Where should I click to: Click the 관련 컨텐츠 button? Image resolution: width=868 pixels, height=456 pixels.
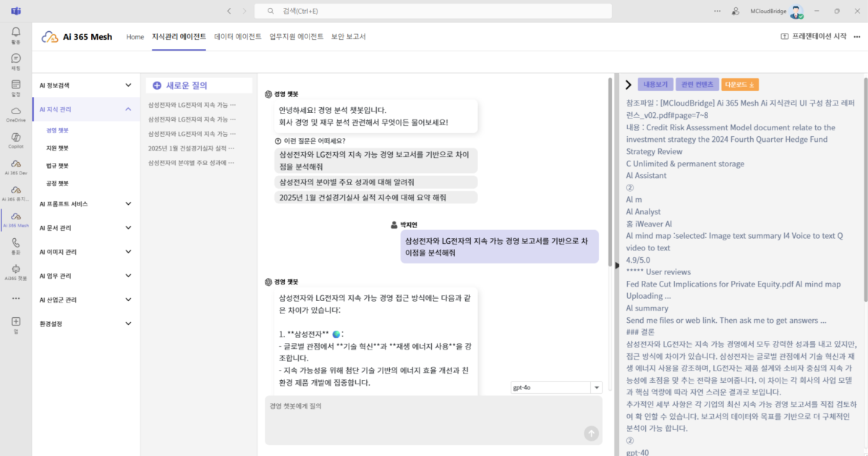(698, 85)
